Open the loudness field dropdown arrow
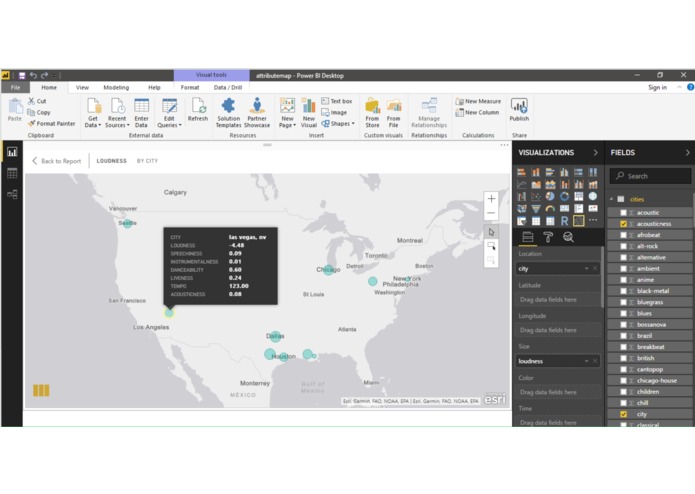This screenshot has height=494, width=695. [x=586, y=361]
